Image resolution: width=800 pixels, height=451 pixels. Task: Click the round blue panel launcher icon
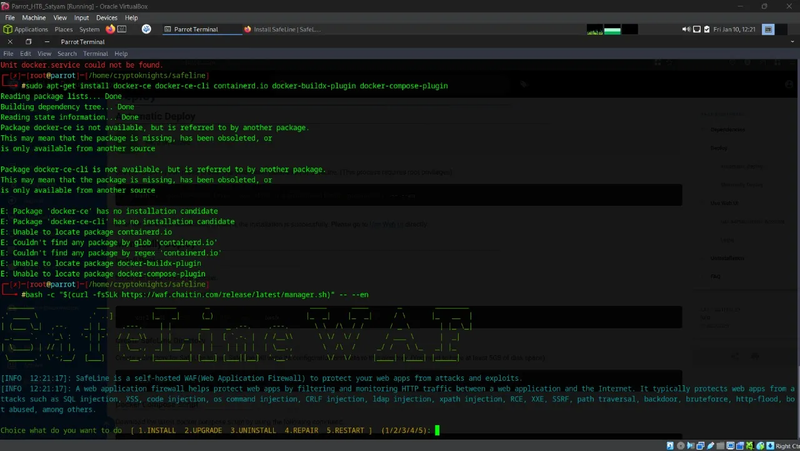coord(146,29)
